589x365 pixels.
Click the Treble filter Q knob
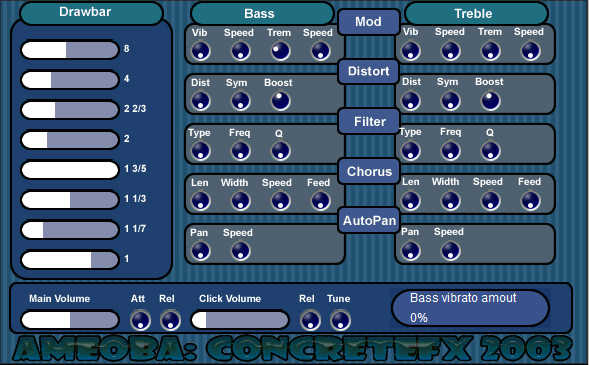pos(491,151)
